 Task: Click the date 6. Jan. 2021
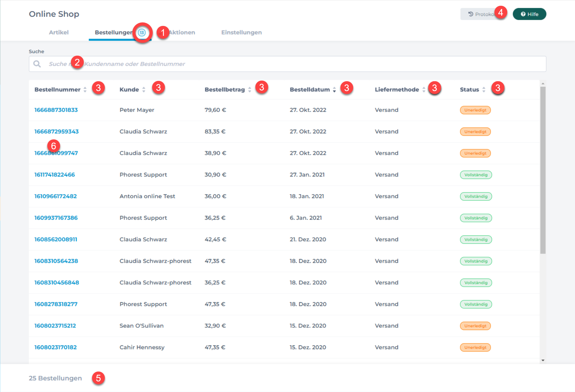306,218
